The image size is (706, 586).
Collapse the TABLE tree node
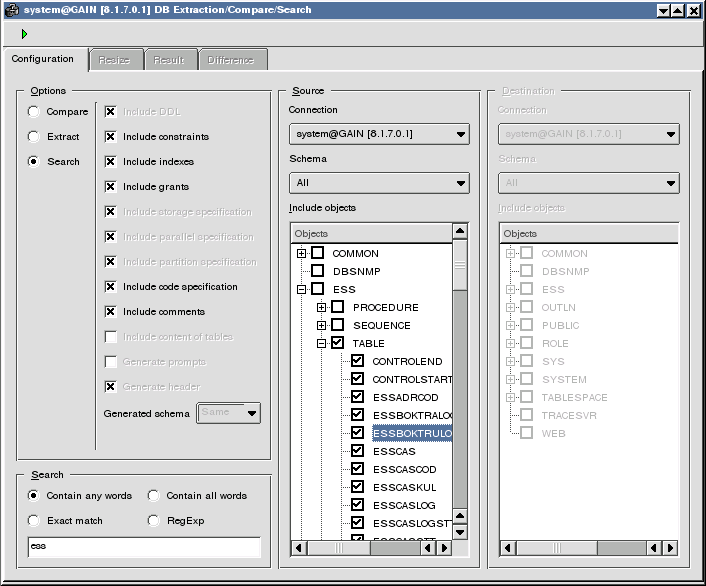322,343
